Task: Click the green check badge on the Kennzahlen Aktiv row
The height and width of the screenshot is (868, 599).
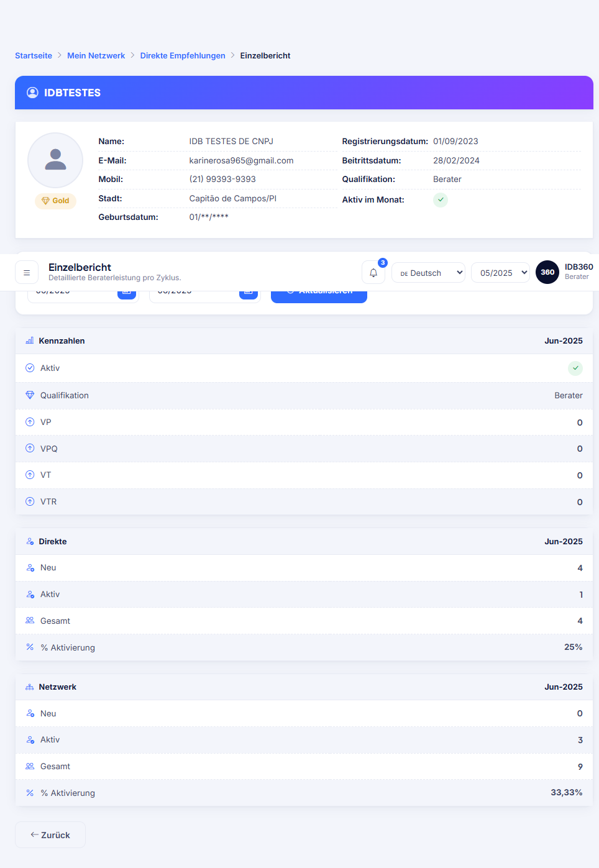Action: click(575, 368)
